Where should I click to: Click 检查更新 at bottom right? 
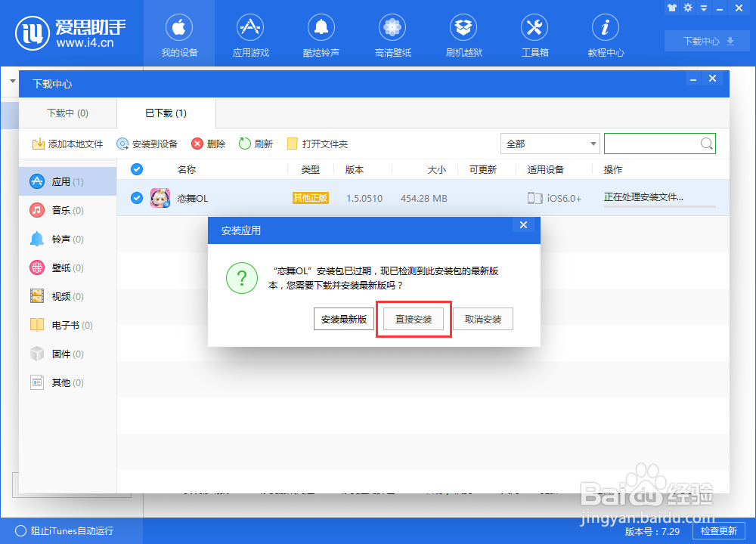tap(718, 530)
